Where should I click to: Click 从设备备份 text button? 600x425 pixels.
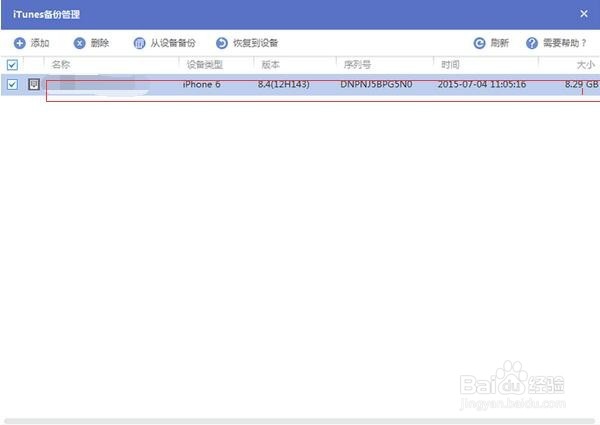pyautogui.click(x=173, y=43)
